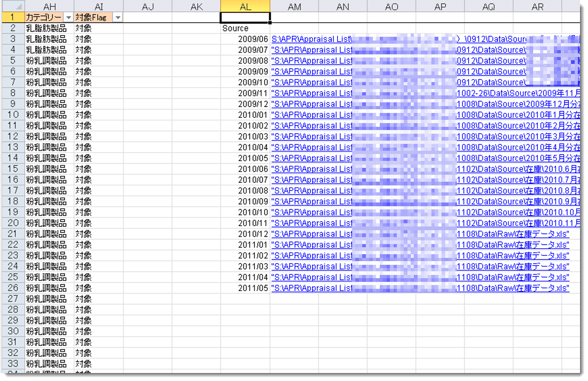Select column header AP

tap(440, 7)
